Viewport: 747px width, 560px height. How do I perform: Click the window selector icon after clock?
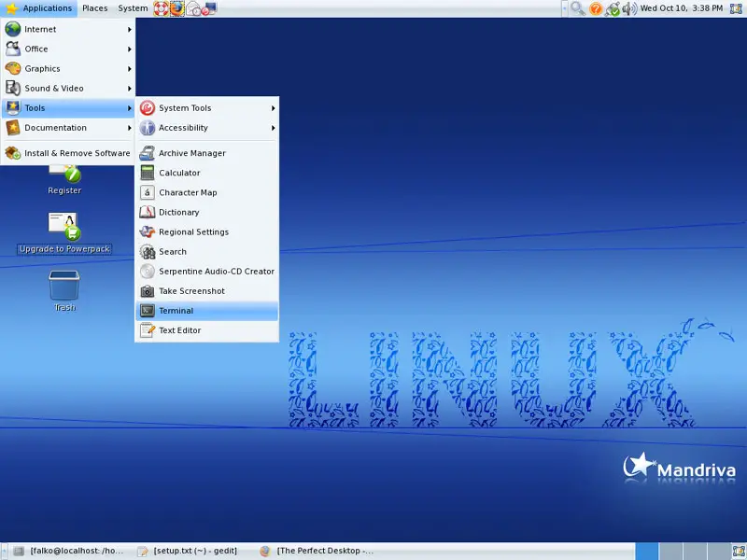pyautogui.click(x=737, y=8)
